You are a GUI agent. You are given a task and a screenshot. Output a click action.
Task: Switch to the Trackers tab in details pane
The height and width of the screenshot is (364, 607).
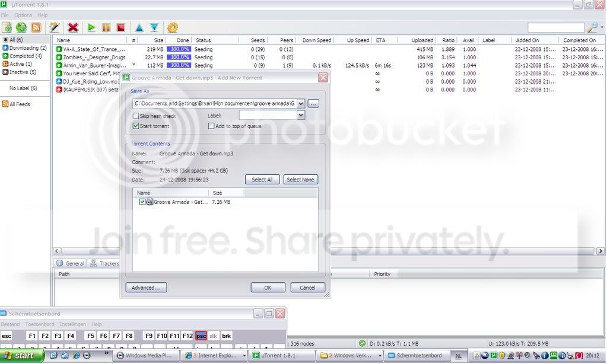104,263
